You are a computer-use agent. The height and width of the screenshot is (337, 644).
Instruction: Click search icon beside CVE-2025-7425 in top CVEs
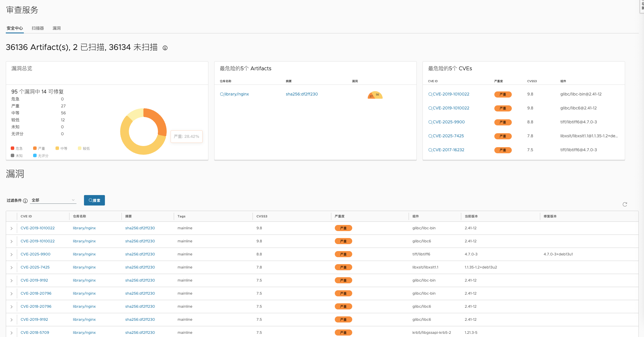coord(430,136)
